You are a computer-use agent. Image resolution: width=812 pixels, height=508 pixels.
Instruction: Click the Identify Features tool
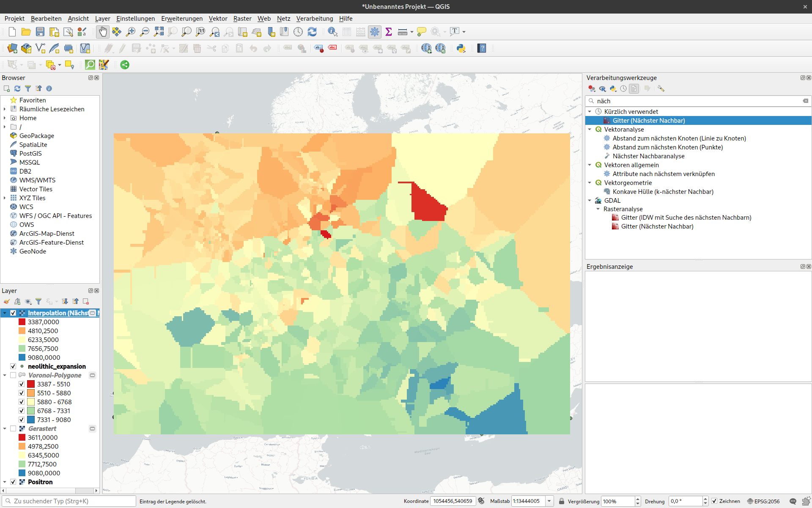coord(332,32)
